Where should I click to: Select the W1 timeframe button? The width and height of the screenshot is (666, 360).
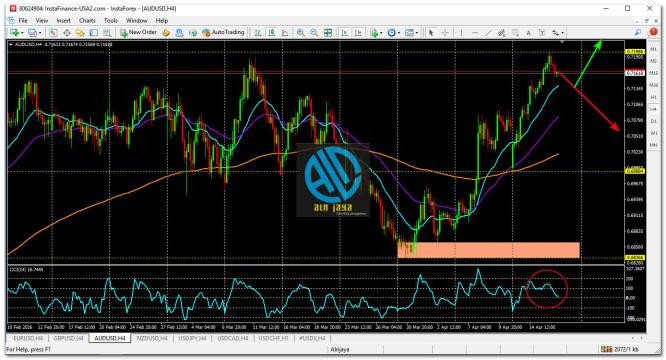(654, 133)
